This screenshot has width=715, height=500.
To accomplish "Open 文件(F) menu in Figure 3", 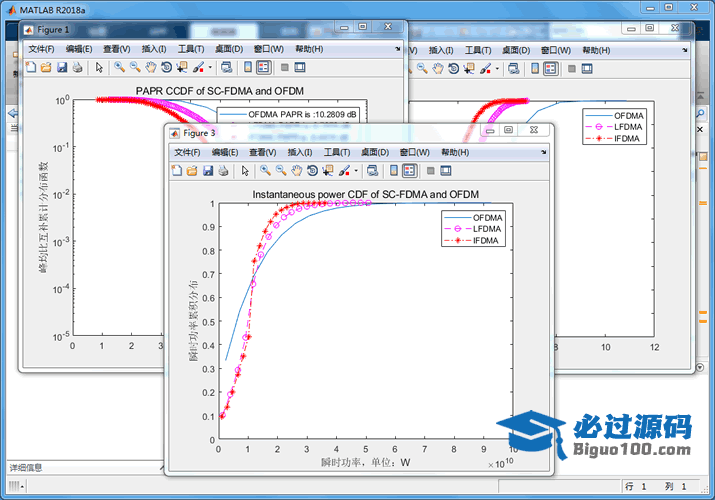I will tap(188, 152).
